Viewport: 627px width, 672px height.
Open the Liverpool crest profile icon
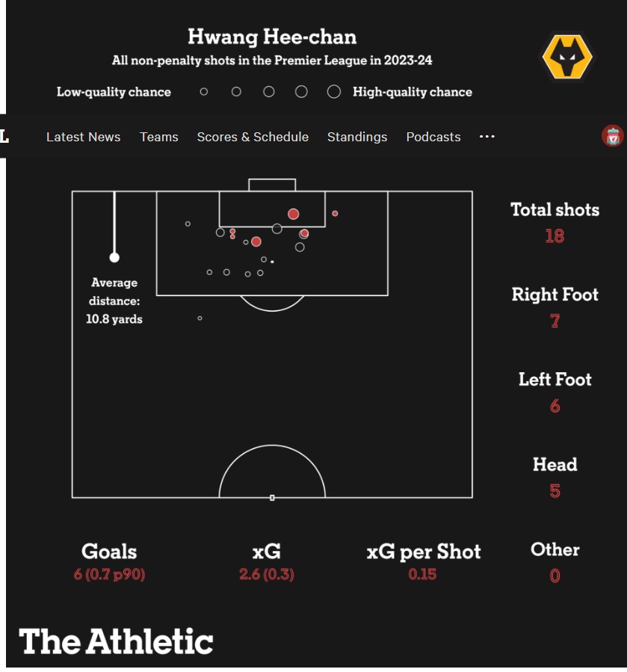[613, 136]
